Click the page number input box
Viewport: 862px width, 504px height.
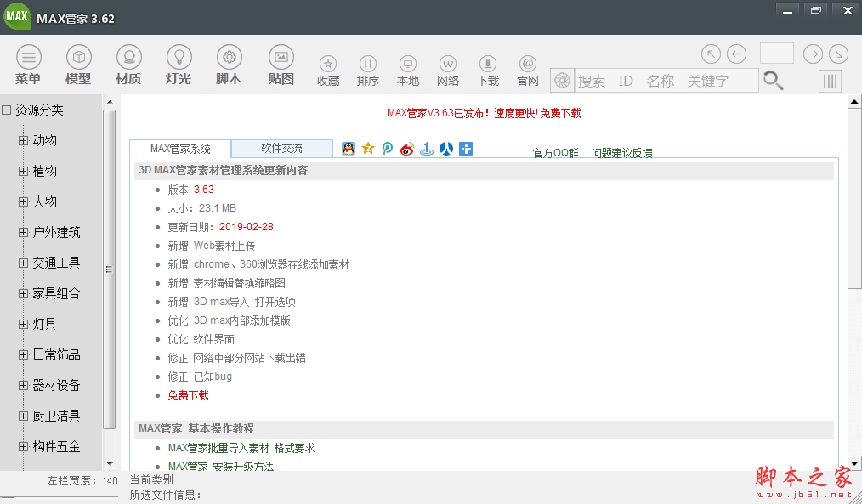(776, 54)
